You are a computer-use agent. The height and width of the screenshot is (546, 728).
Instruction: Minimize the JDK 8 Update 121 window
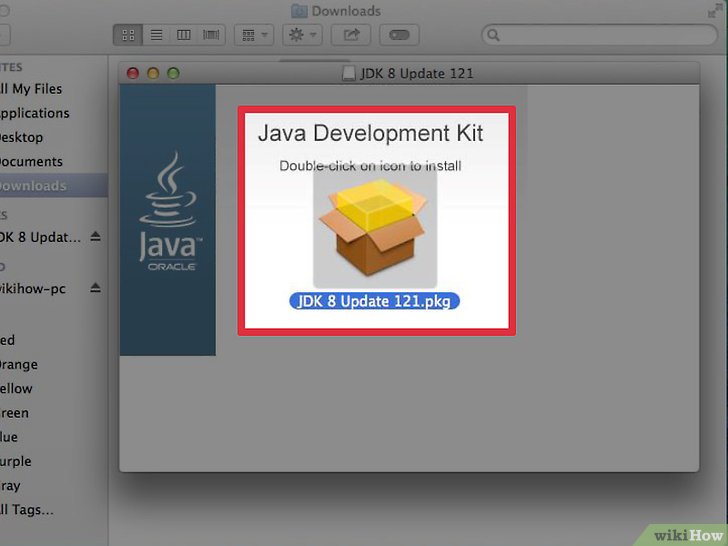(153, 73)
